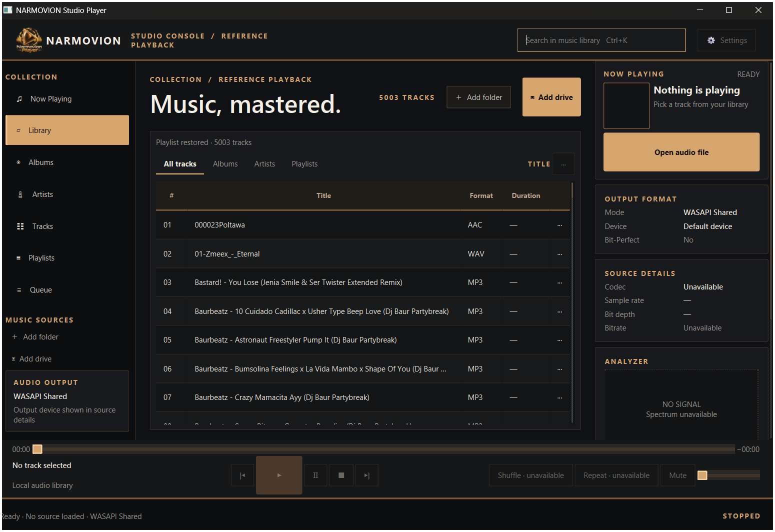Stop playback with the stop button
This screenshot has height=532, width=775.
click(341, 475)
